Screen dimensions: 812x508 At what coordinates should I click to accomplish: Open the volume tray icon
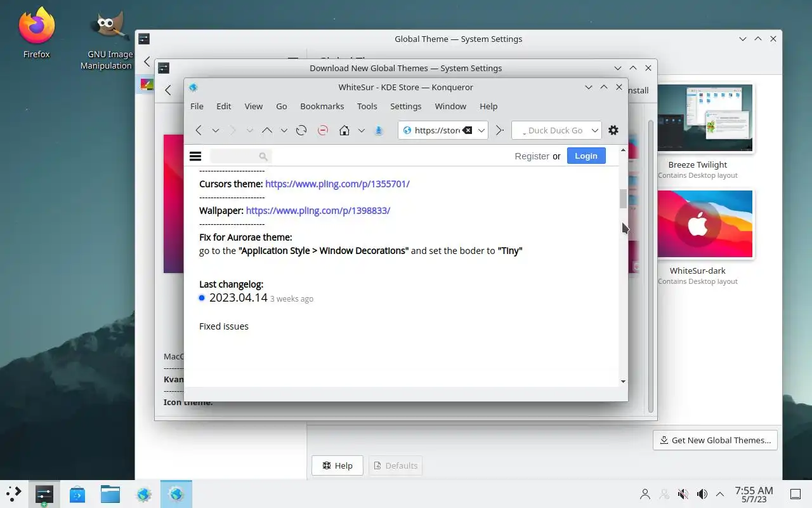[702, 494]
